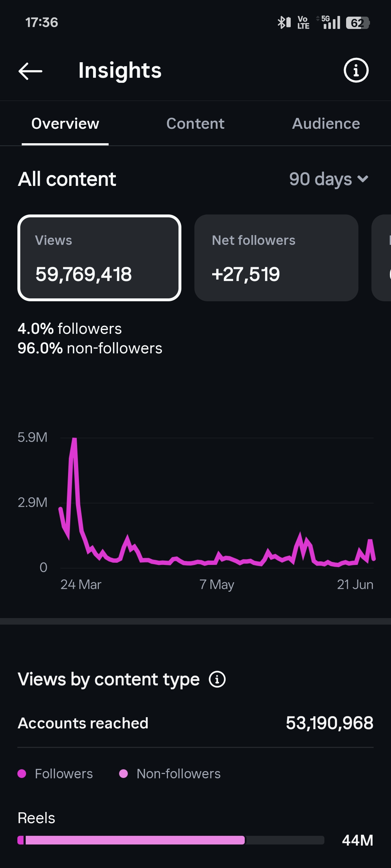Tap the chevron next to 90 days
The width and height of the screenshot is (391, 868).
point(363,179)
